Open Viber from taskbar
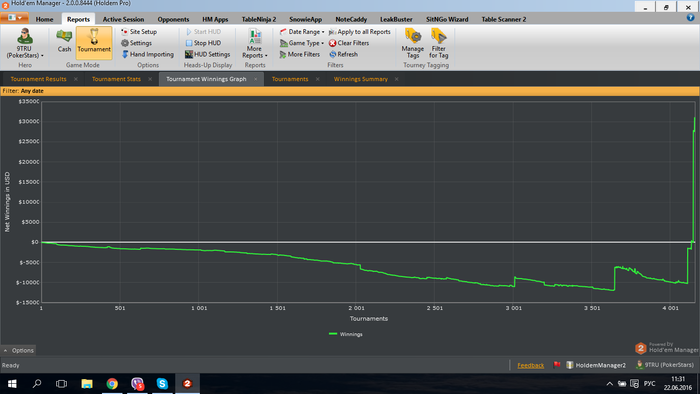 click(x=137, y=384)
